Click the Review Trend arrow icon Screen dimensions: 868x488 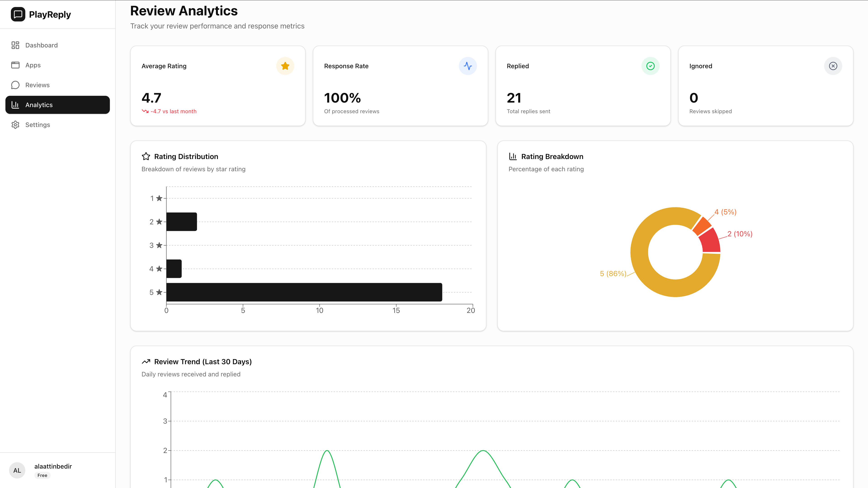(x=146, y=361)
